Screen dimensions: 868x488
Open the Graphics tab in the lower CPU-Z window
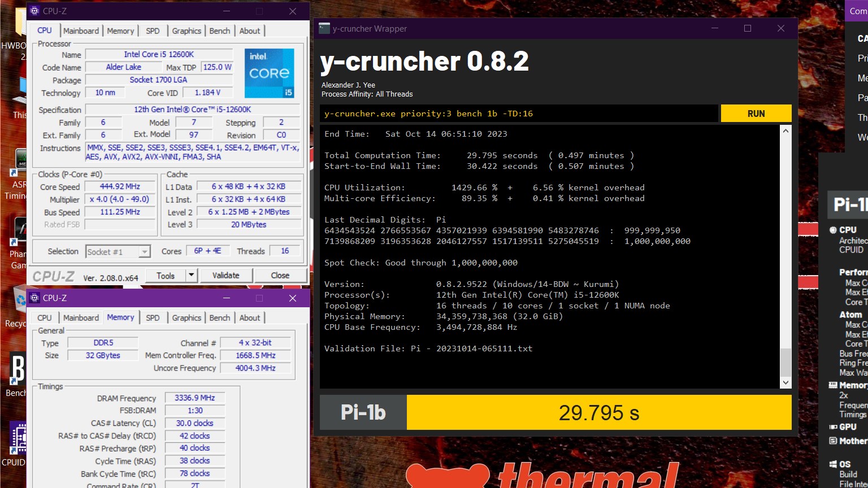[186, 318]
